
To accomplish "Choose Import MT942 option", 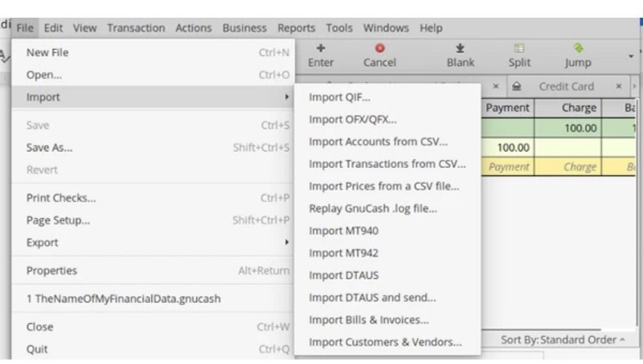I will tap(387, 253).
